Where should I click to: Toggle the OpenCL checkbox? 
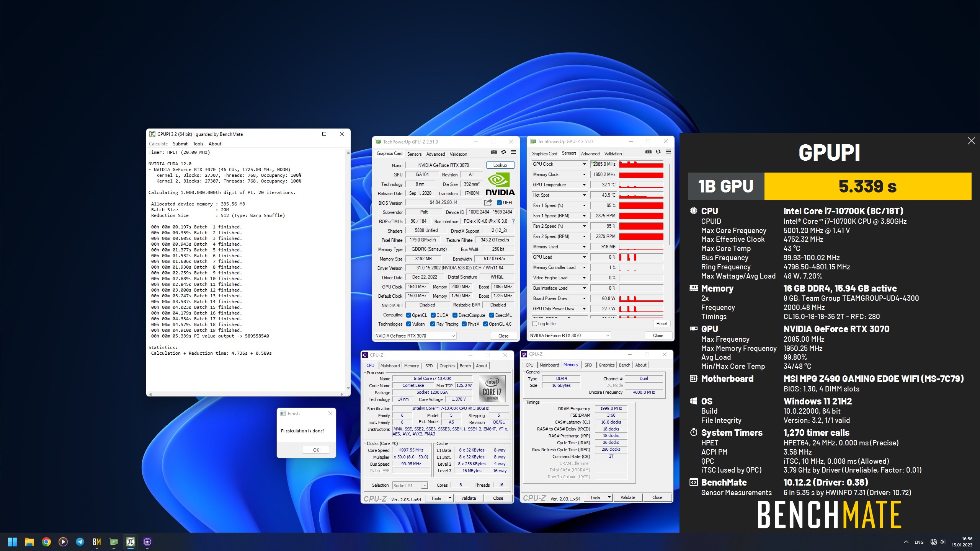tap(408, 315)
